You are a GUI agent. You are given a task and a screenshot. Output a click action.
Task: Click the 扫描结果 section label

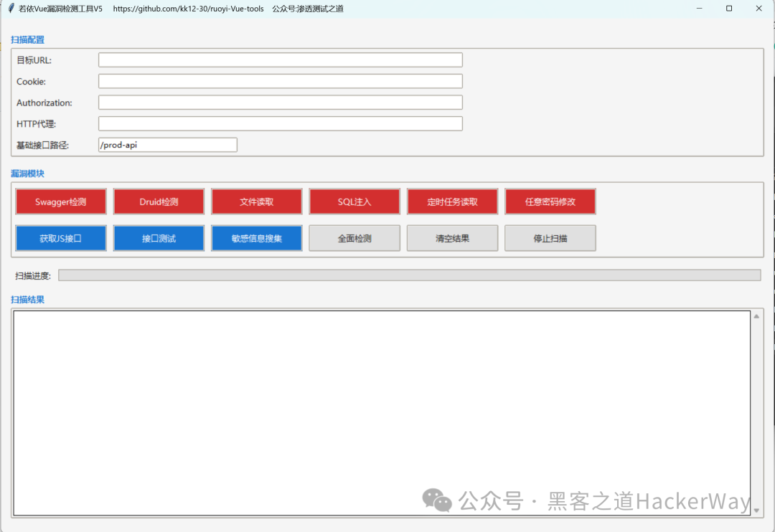(28, 300)
